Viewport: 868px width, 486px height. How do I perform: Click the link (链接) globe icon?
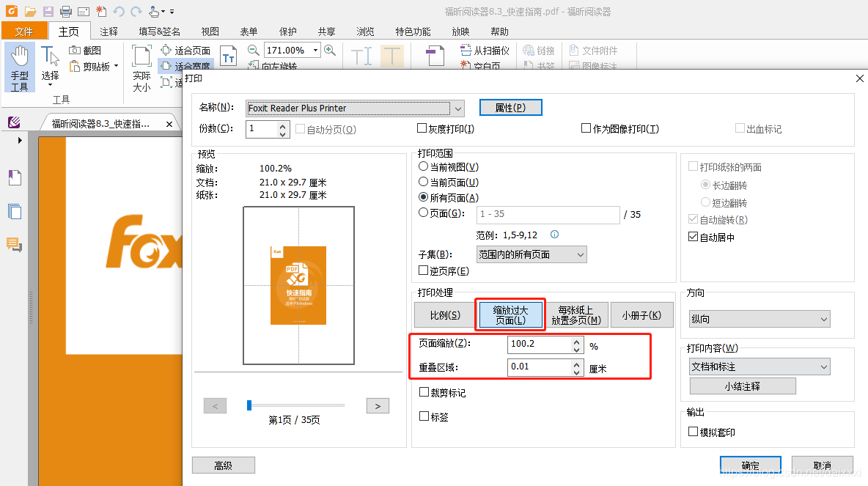529,51
